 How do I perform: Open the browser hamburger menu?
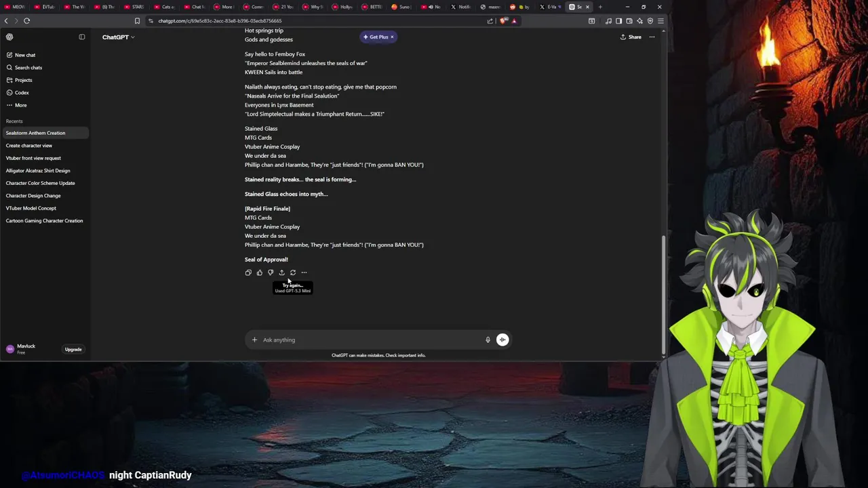660,20
